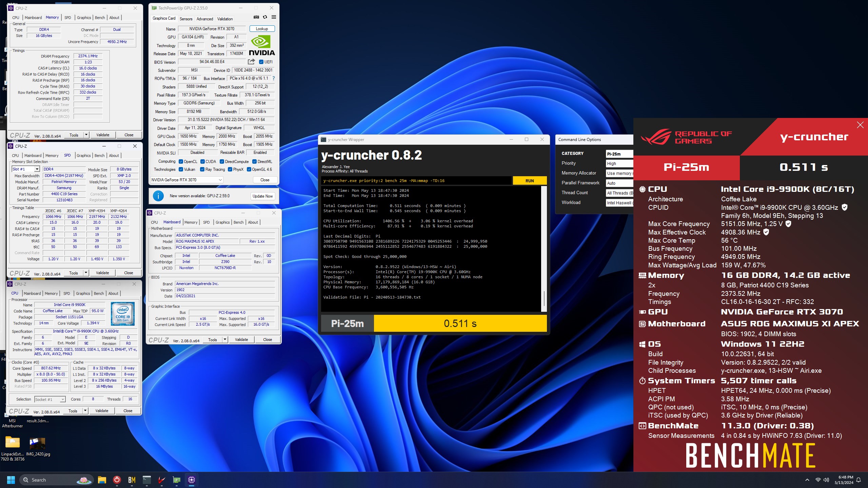Open Graphics tab in CPU-Z Mainboard window
Viewport: 868px width, 488px height.
point(222,222)
